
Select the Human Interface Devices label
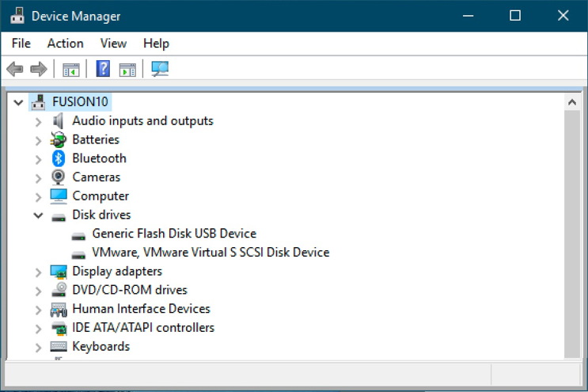pyautogui.click(x=141, y=309)
